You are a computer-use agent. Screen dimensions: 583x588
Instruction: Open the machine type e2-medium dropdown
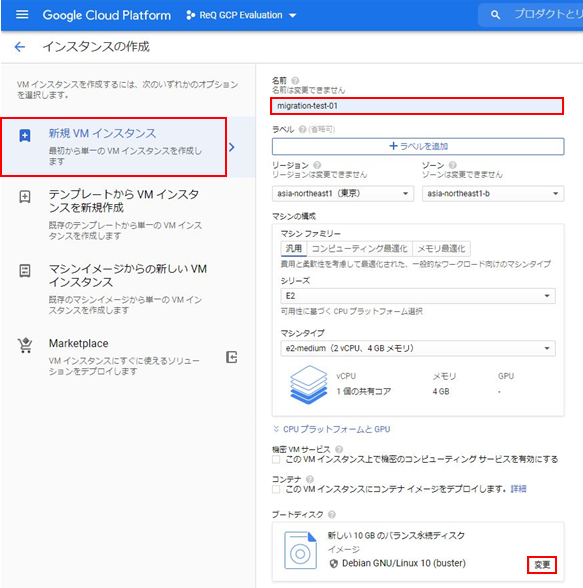pyautogui.click(x=418, y=348)
